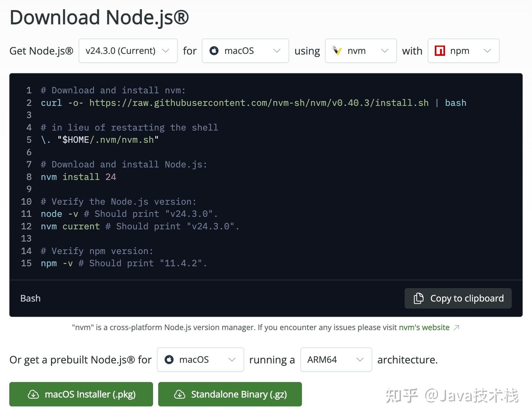Click the Copy to clipboard button

(458, 298)
